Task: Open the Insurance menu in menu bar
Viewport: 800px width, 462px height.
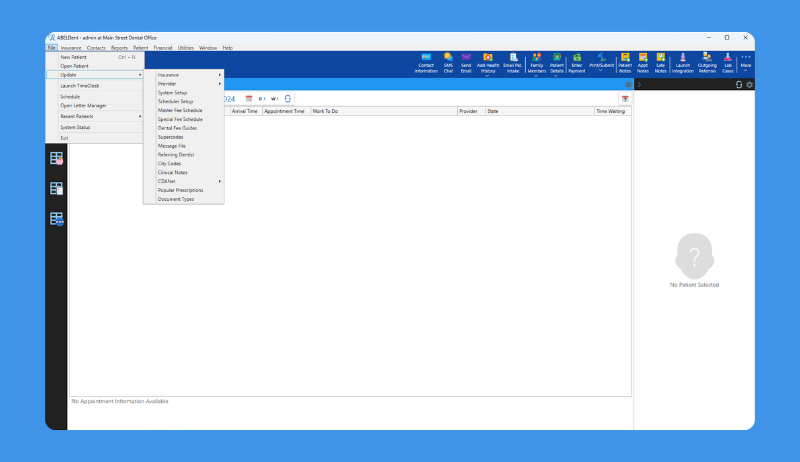Action: click(x=71, y=48)
